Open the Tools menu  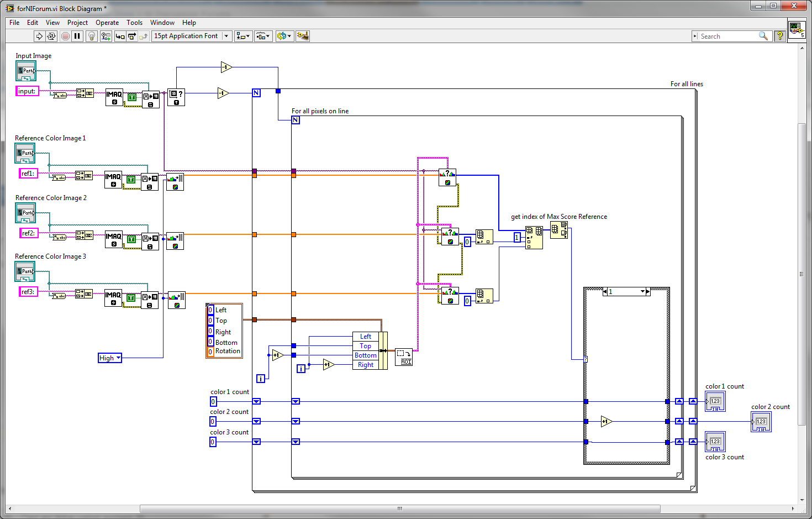[x=134, y=23]
